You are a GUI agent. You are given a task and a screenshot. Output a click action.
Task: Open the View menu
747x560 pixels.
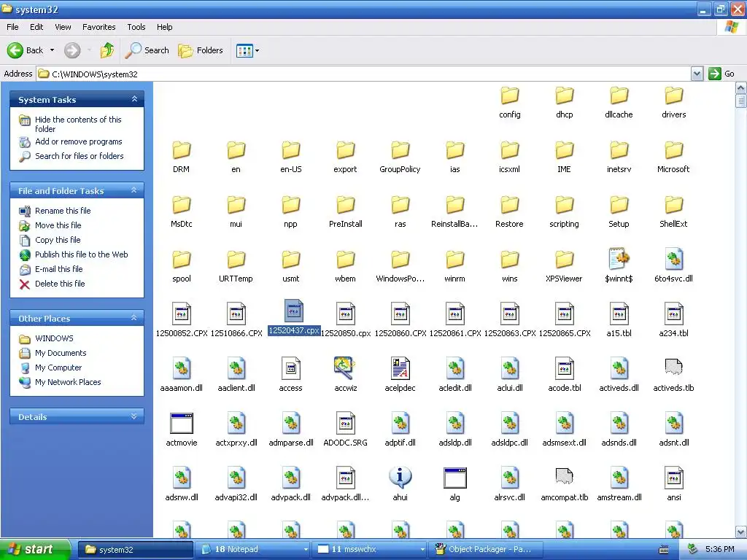(x=63, y=27)
